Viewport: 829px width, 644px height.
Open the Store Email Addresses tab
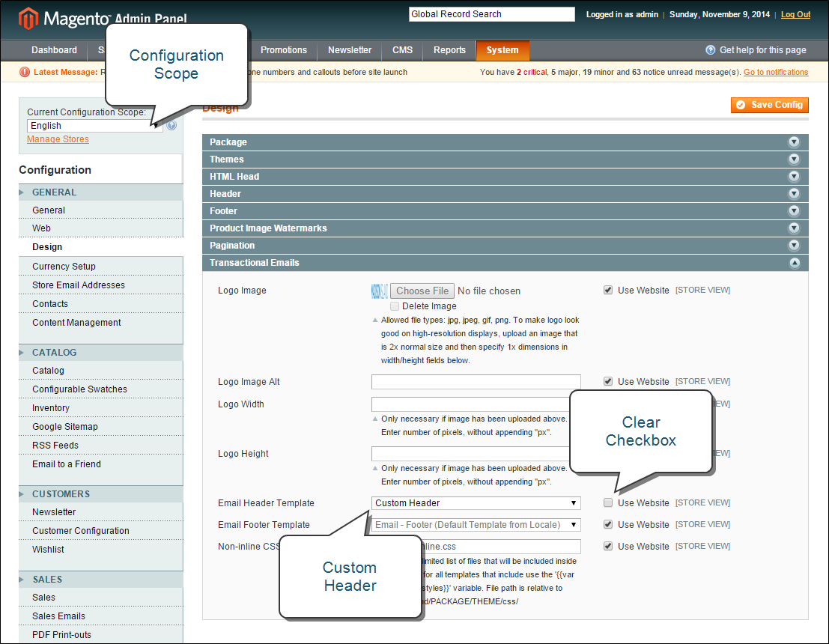coord(101,285)
